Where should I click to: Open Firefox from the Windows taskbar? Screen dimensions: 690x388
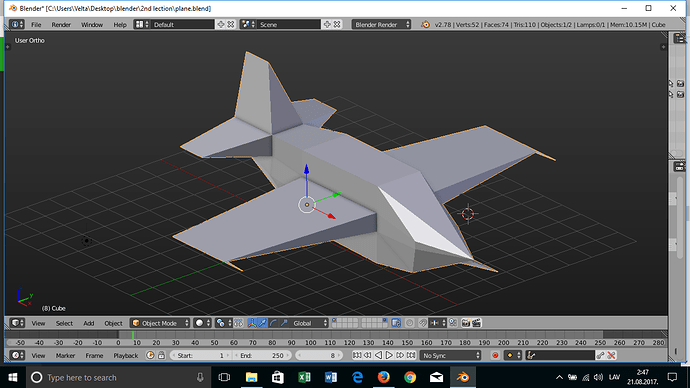click(x=383, y=377)
